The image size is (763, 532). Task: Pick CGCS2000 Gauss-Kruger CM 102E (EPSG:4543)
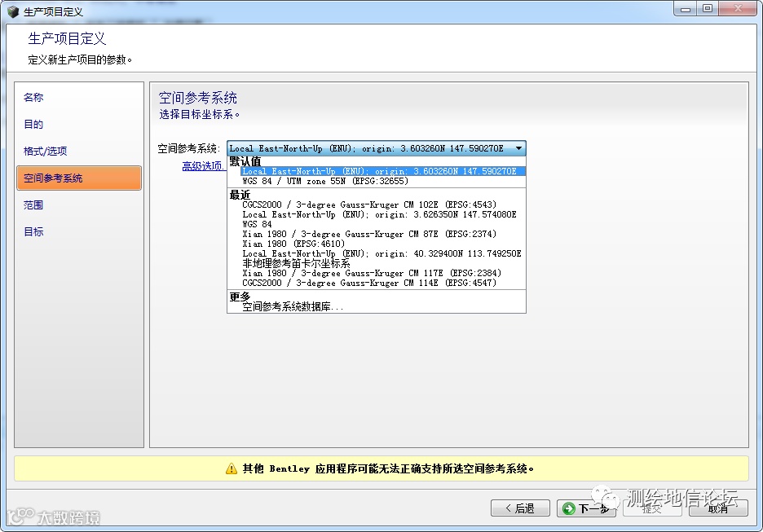[369, 204]
